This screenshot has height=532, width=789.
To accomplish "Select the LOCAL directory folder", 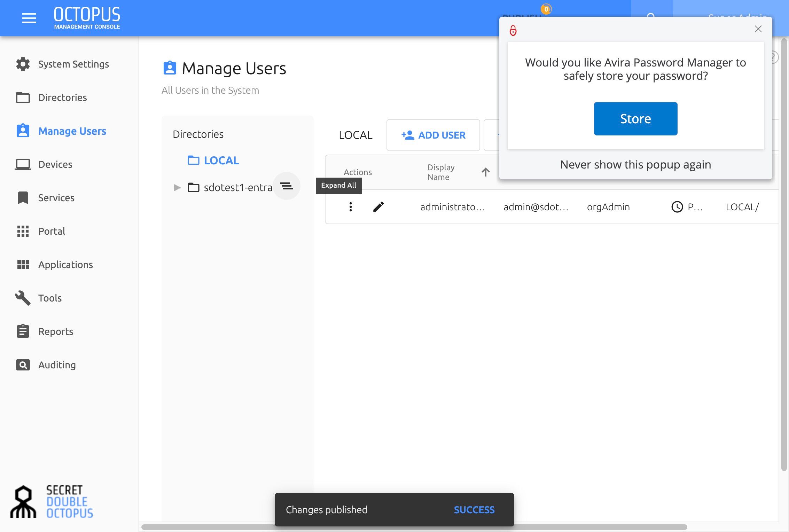I will [213, 161].
